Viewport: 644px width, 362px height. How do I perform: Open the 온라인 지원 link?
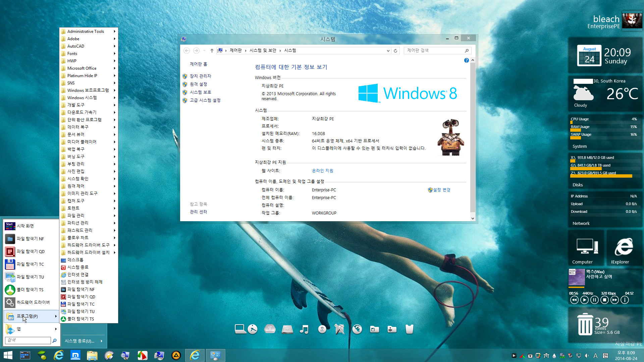pos(322,171)
